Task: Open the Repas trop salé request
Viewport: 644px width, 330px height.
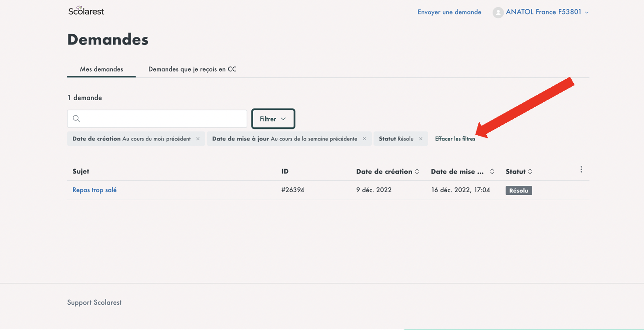Action: (x=95, y=190)
